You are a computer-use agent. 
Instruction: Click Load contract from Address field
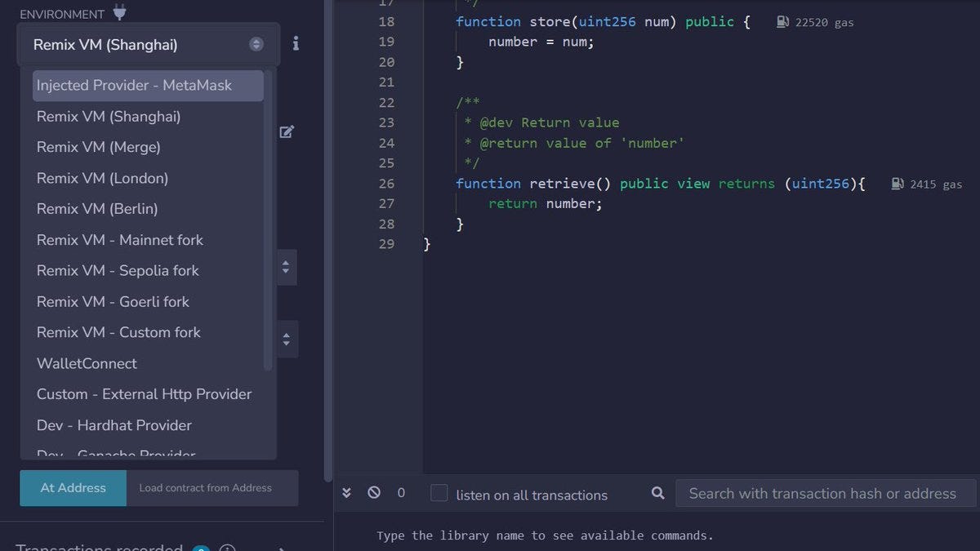coord(212,488)
